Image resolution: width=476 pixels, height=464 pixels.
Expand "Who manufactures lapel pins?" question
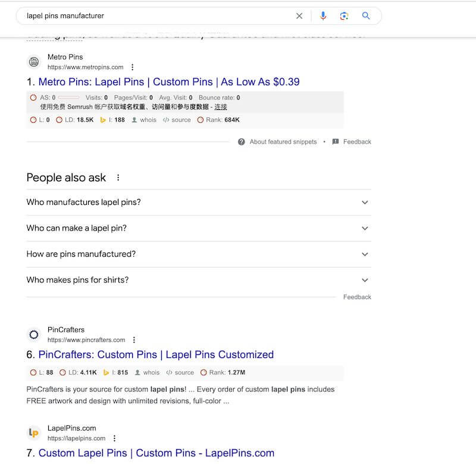point(365,203)
